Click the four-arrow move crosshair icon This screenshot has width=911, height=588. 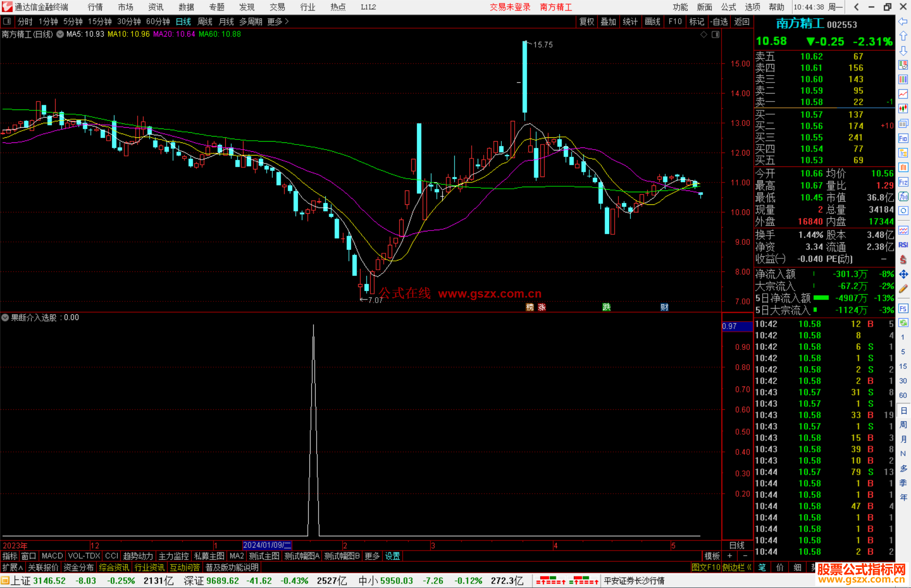[x=903, y=274]
